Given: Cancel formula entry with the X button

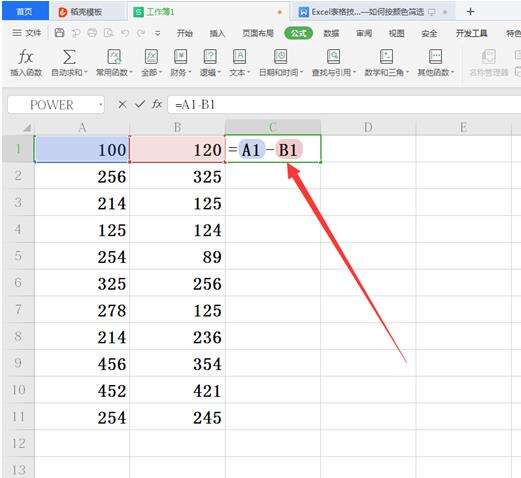Looking at the screenshot, I should (122, 105).
